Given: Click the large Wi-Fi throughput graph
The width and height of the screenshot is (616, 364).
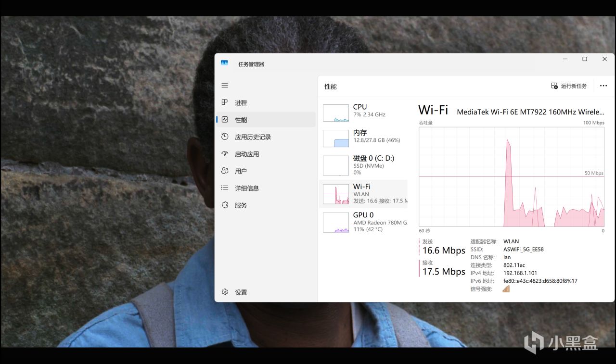Looking at the screenshot, I should click(x=512, y=176).
